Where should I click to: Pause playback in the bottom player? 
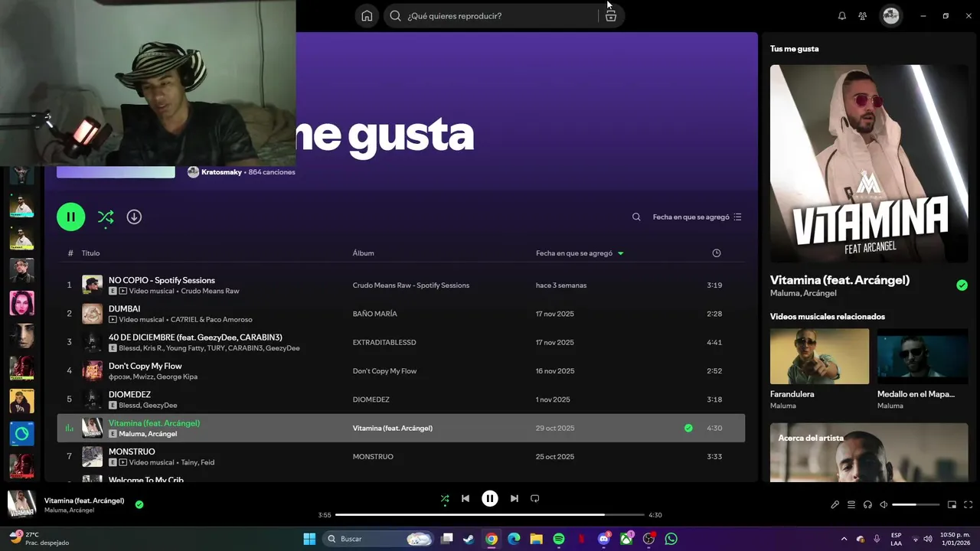coord(490,498)
